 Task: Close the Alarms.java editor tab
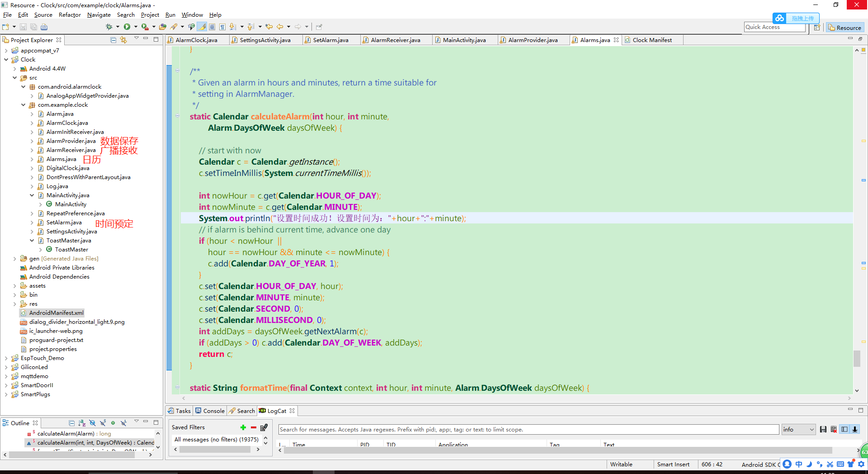(616, 40)
